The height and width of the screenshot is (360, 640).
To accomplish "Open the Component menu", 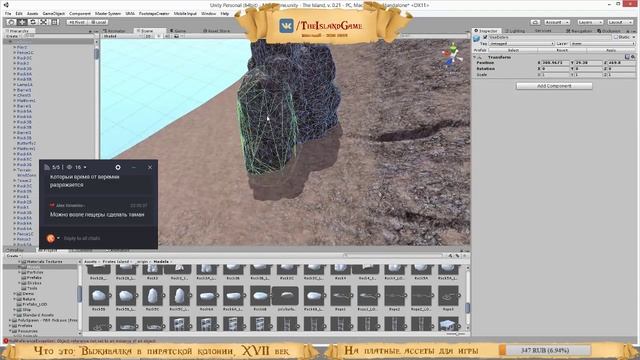I will pyautogui.click(x=80, y=13).
